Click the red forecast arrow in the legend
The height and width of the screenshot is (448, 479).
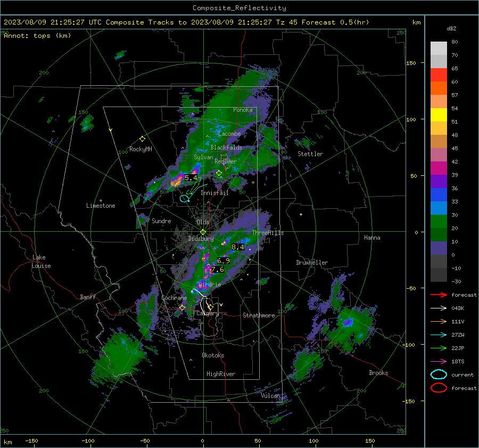[x=439, y=295]
